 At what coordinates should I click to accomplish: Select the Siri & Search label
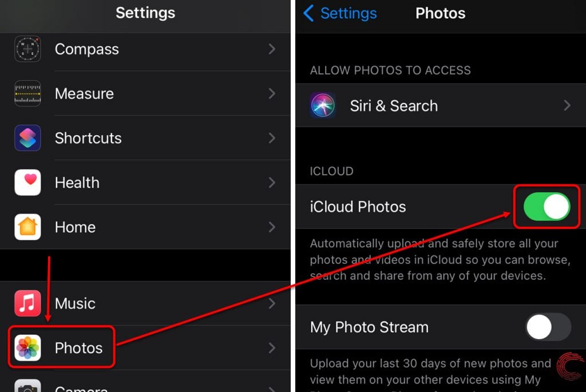[394, 106]
